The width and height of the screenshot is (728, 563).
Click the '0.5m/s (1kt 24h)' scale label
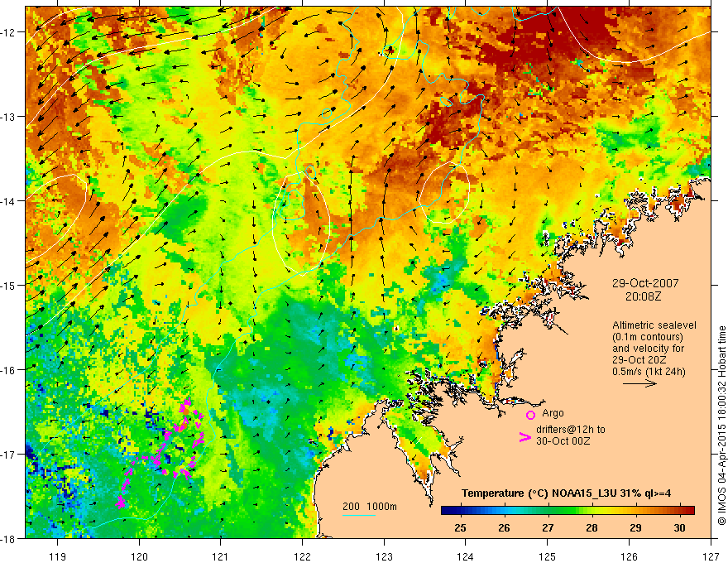[x=649, y=372]
